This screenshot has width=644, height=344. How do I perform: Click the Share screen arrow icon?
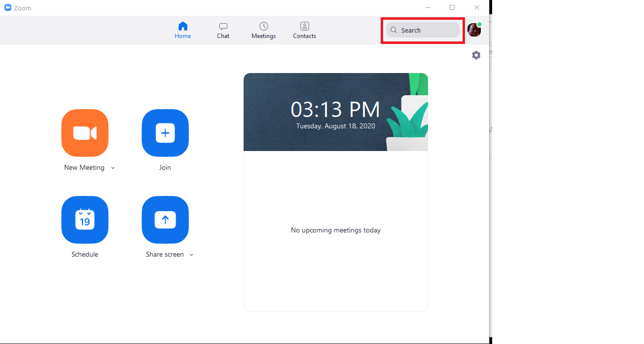coord(165,220)
